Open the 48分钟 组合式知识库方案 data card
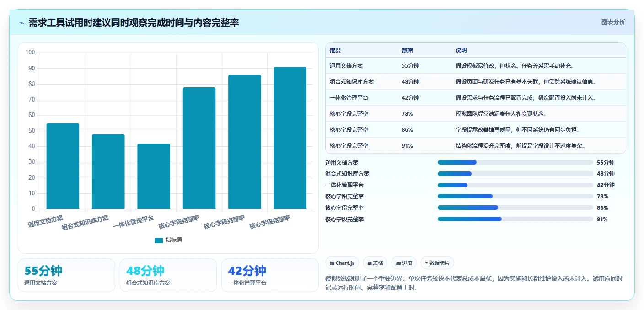The width and height of the screenshot is (644, 310). click(168, 275)
